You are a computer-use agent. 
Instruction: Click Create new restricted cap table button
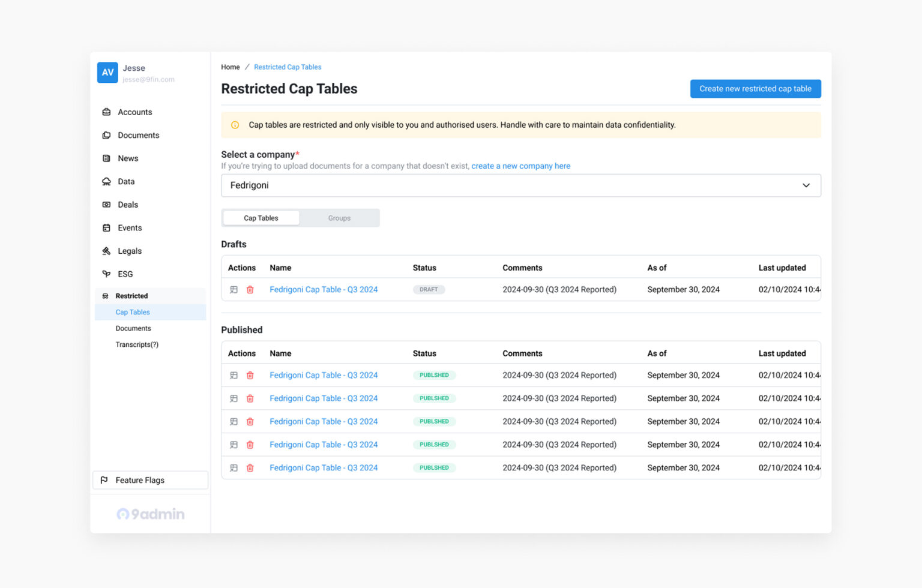(x=755, y=89)
